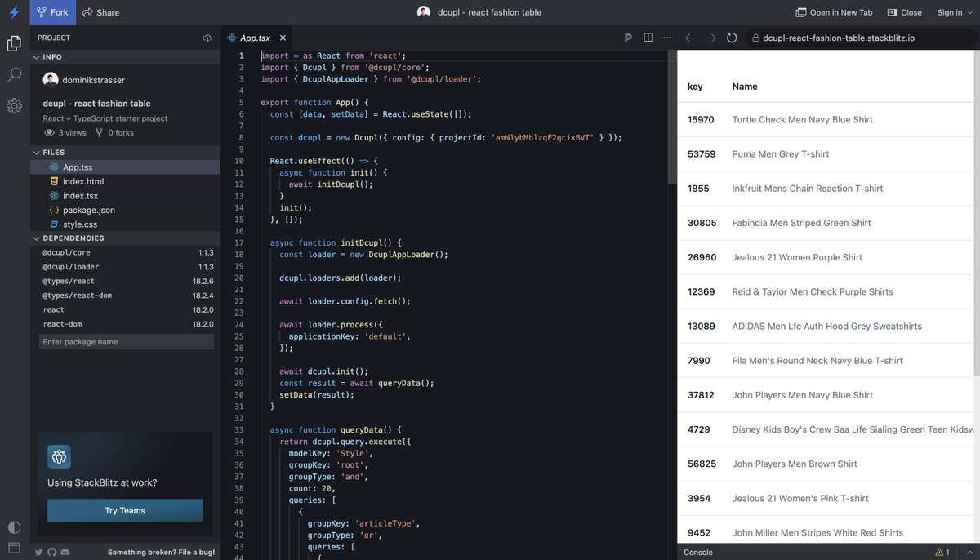Screen dimensions: 980x560
Task: Close the App.tsx editor tab
Action: point(283,38)
